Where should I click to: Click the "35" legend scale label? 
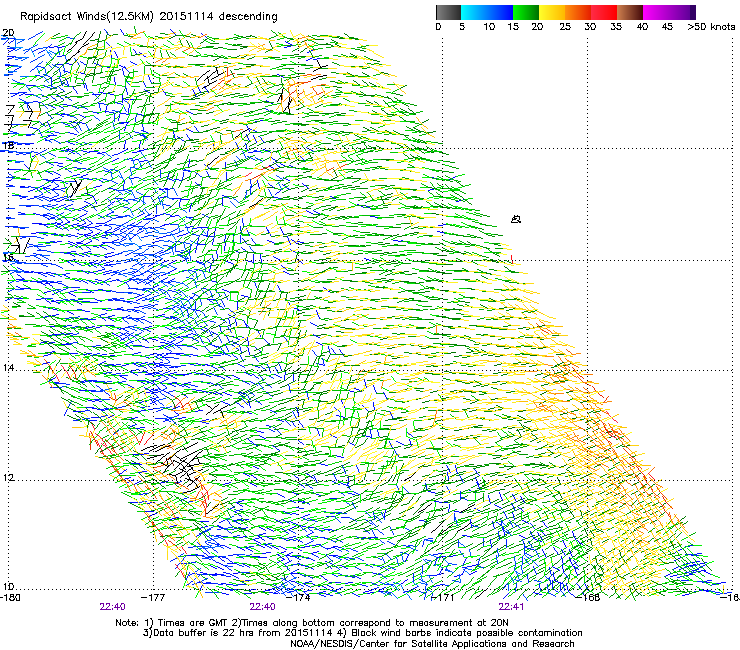(616, 27)
